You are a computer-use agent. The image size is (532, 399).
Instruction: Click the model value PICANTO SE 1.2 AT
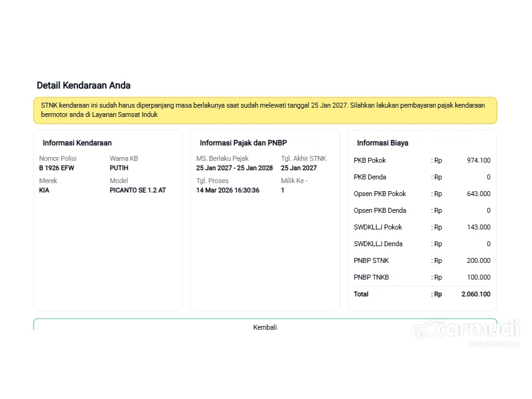[138, 190]
